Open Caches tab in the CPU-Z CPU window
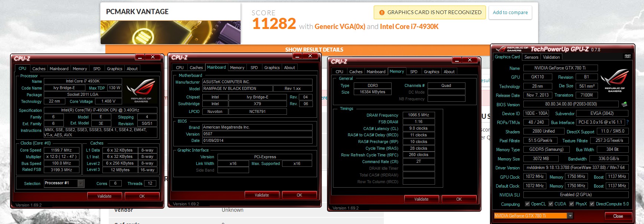This screenshot has height=224, width=644. click(39, 69)
